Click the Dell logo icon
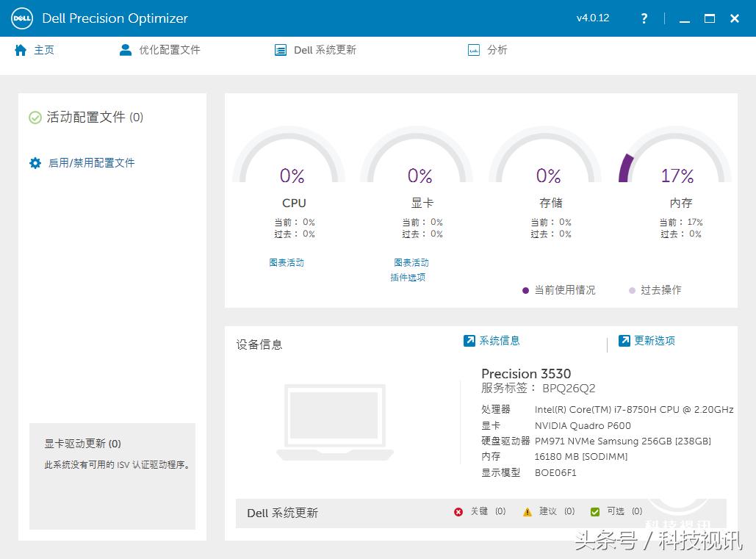The width and height of the screenshot is (756, 559). tap(22, 18)
